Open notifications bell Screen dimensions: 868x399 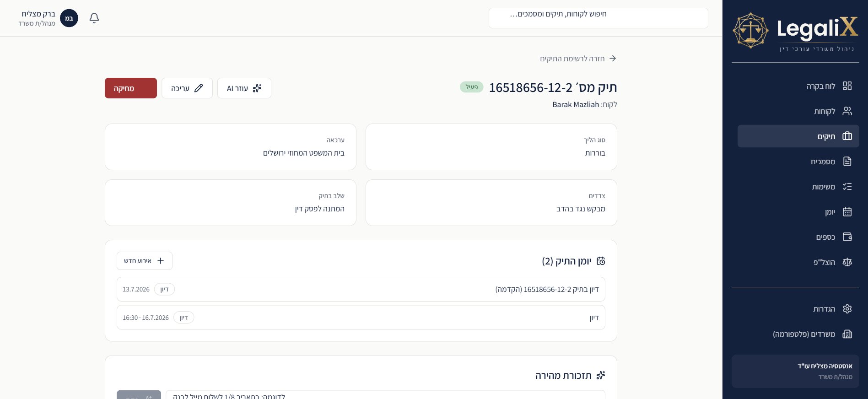click(94, 18)
